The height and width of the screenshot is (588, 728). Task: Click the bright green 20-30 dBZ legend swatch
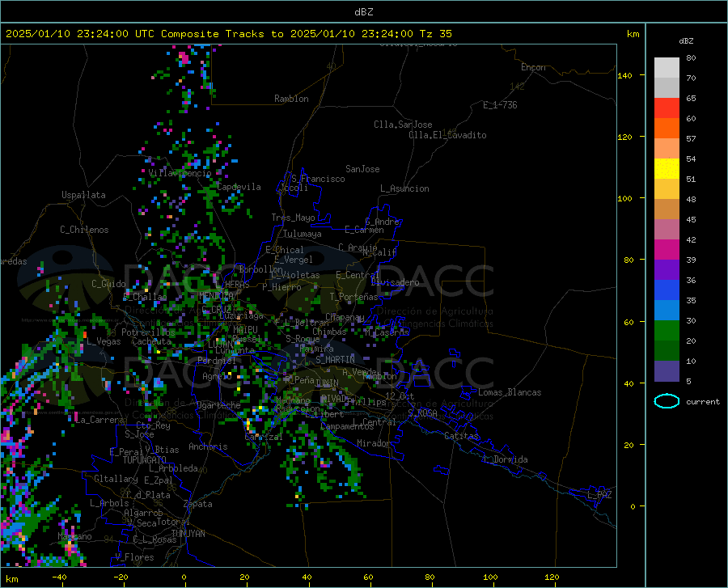click(x=667, y=331)
